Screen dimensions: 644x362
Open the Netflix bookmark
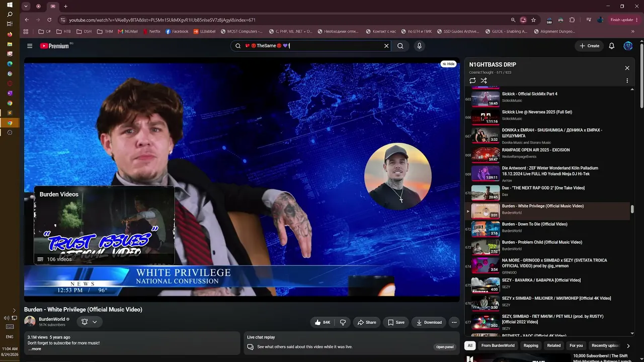[x=151, y=31]
